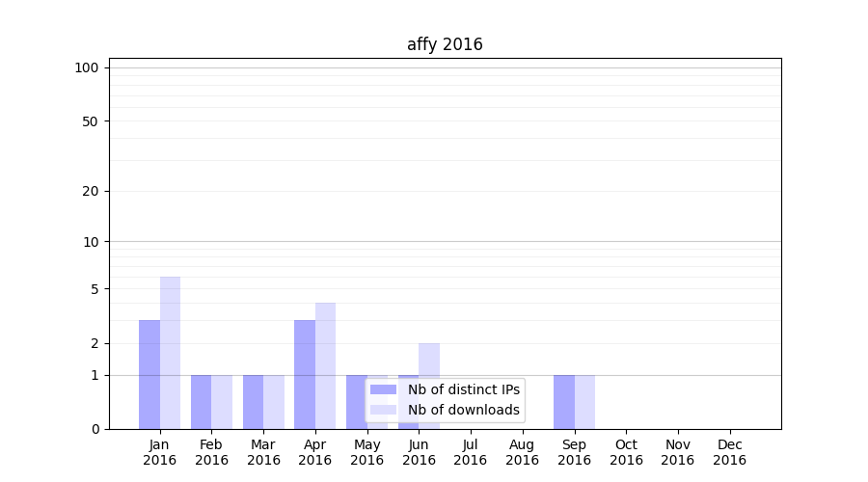Screen dimensions: 868x482
Task: Click the April downloads bar
Action: [x=325, y=365]
